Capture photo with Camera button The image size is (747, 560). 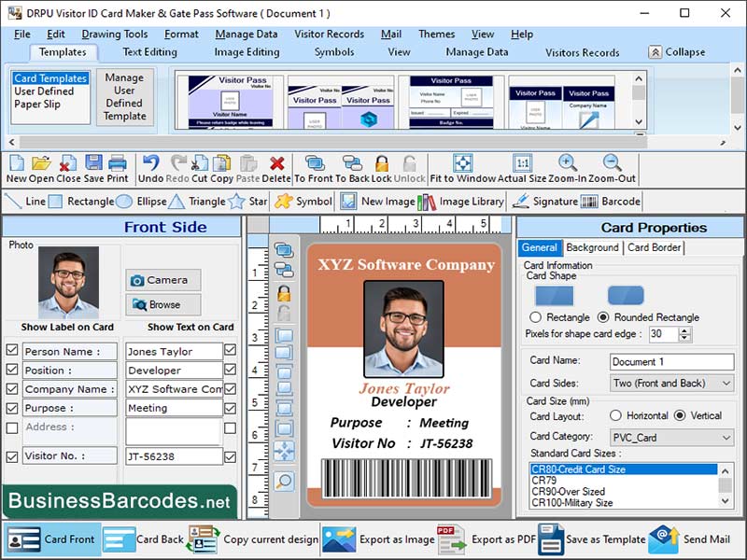point(163,280)
